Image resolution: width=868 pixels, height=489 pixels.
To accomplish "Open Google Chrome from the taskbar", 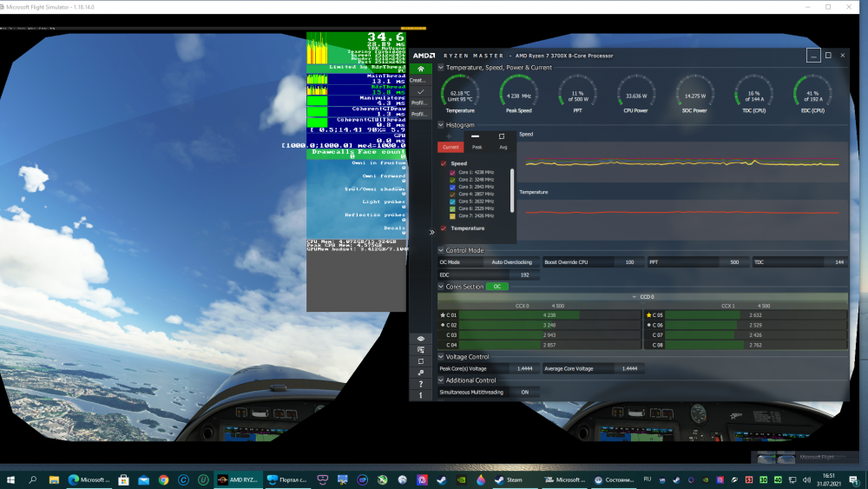I will (163, 480).
